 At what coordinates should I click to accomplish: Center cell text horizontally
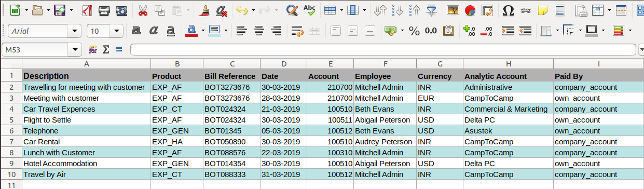[258, 31]
